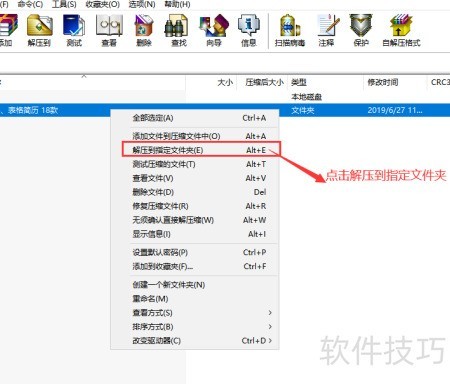The height and width of the screenshot is (384, 450).
Task: Click the 查看 (View) toolbar icon
Action: pyautogui.click(x=109, y=30)
